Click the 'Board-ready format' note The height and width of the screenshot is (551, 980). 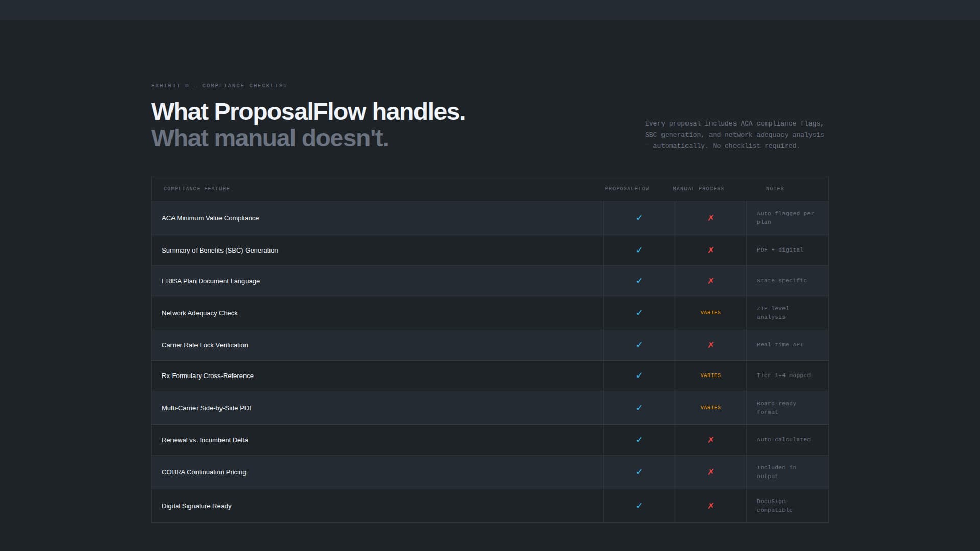click(x=776, y=408)
